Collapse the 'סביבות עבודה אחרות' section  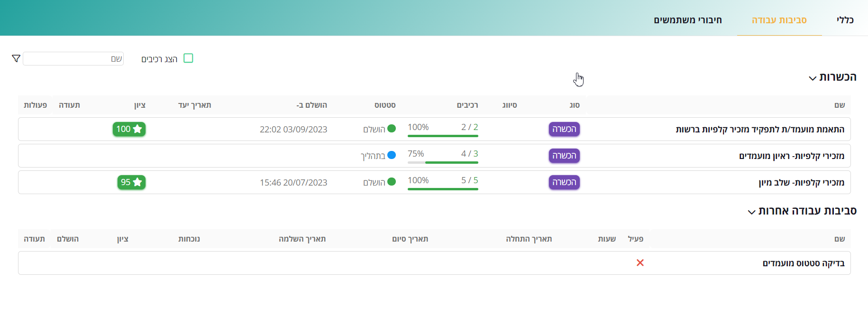pyautogui.click(x=751, y=212)
